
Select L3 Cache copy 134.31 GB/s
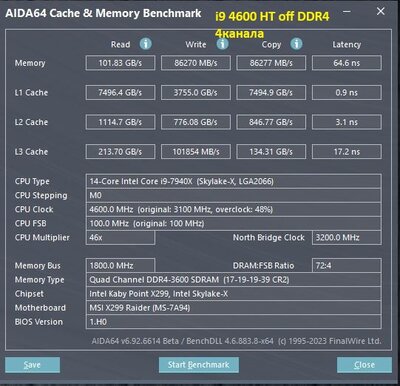click(x=271, y=152)
